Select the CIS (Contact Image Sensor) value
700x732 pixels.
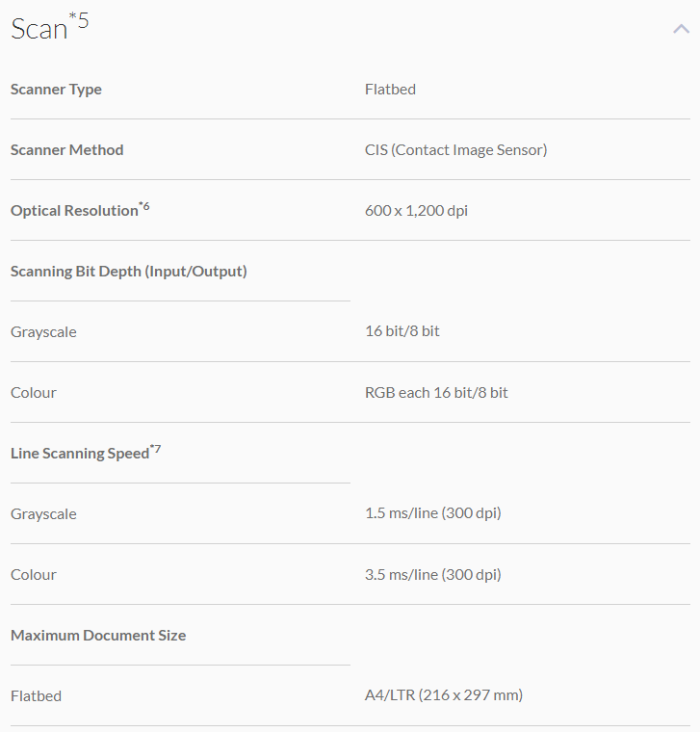pos(455,150)
